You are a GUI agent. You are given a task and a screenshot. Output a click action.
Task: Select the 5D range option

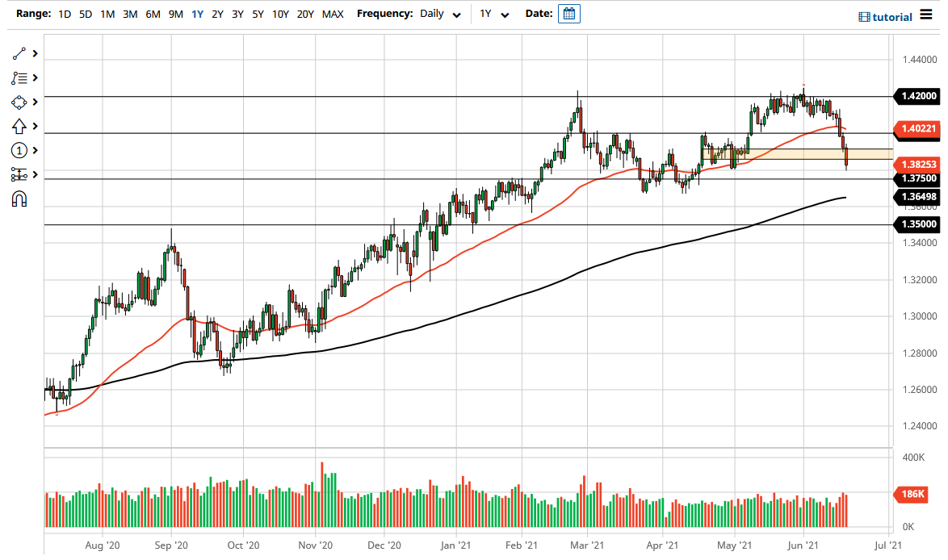85,14
